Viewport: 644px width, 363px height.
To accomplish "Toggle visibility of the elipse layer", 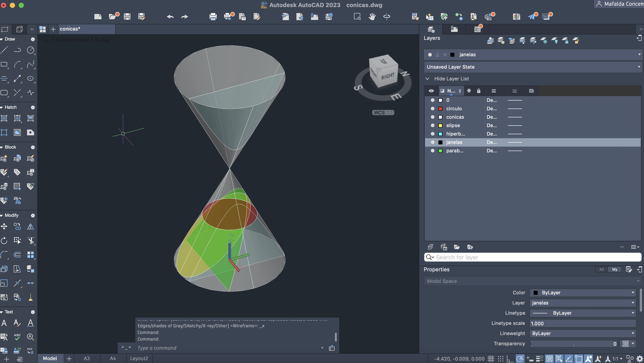I will (432, 125).
